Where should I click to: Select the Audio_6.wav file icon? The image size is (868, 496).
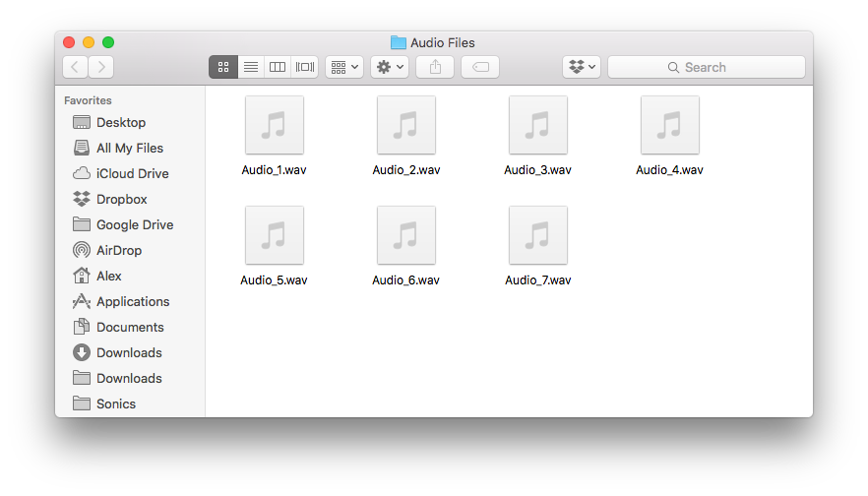coord(406,235)
